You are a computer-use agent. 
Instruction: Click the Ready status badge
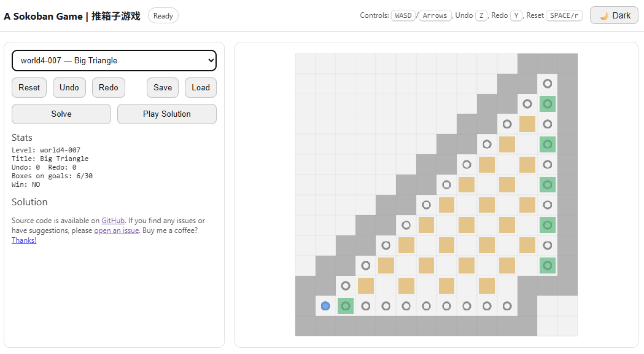coord(163,16)
